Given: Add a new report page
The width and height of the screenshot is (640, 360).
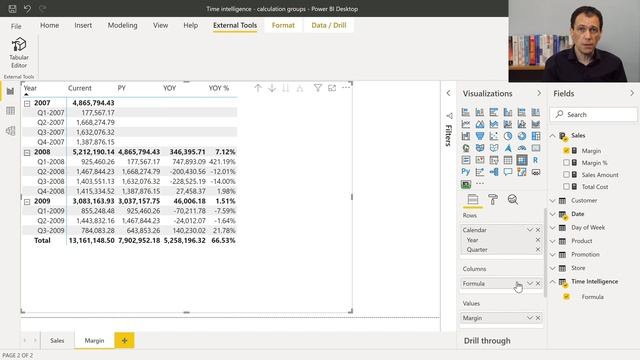Looking at the screenshot, I should coord(124,340).
